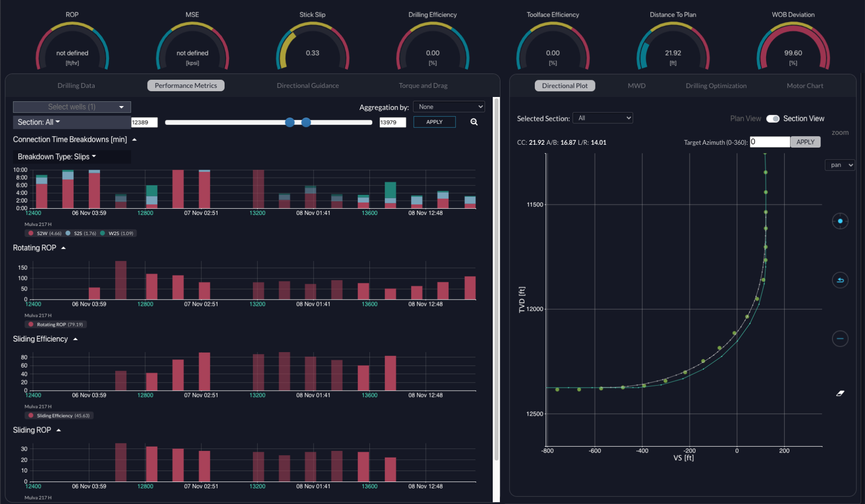Open the Directional Guidance tab

[308, 86]
